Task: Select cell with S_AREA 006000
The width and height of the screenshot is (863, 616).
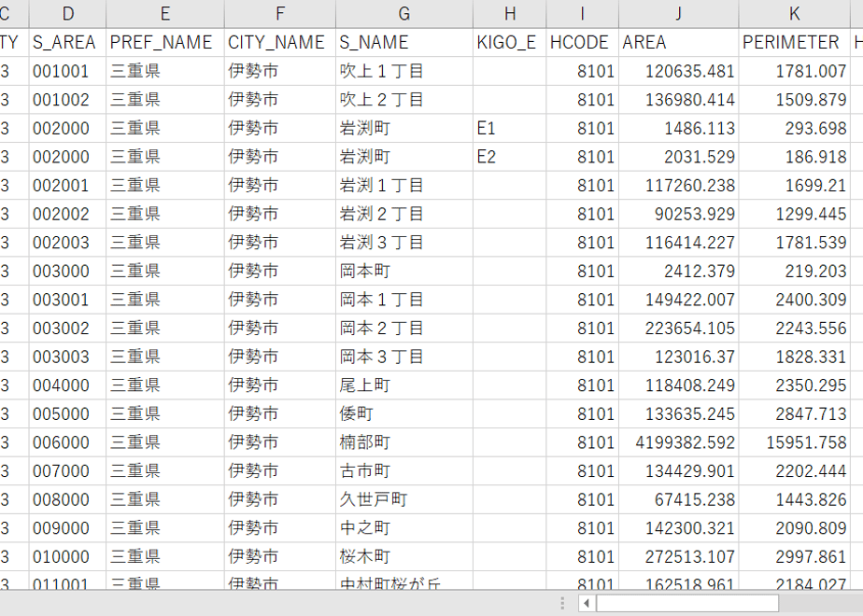Action: (67, 442)
